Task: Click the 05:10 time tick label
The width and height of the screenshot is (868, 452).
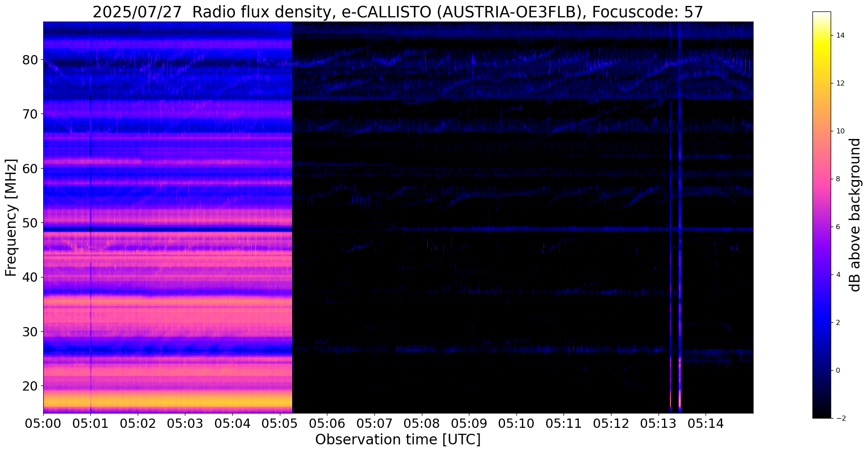Action: (x=516, y=424)
